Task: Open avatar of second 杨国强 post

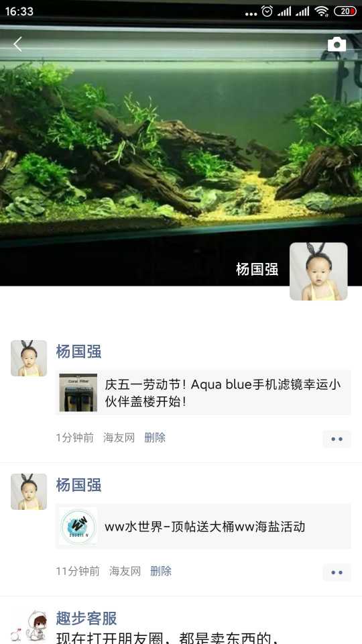Action: click(29, 492)
